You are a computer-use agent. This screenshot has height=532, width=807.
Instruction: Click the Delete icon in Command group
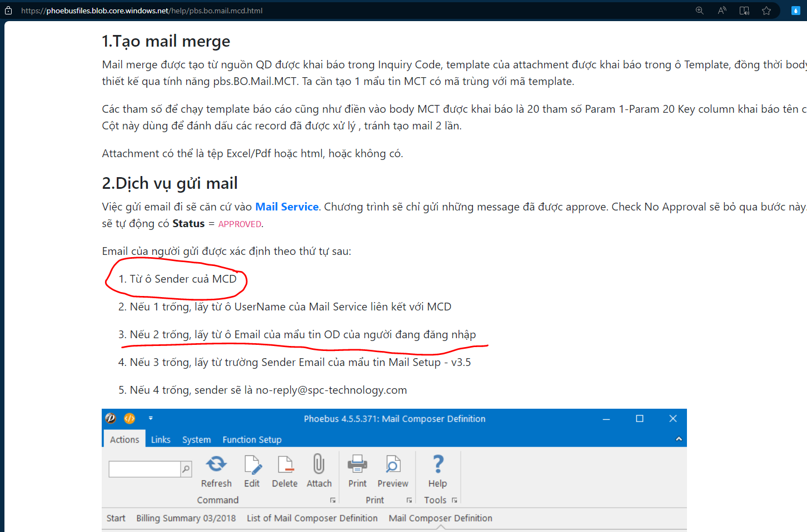tap(285, 464)
